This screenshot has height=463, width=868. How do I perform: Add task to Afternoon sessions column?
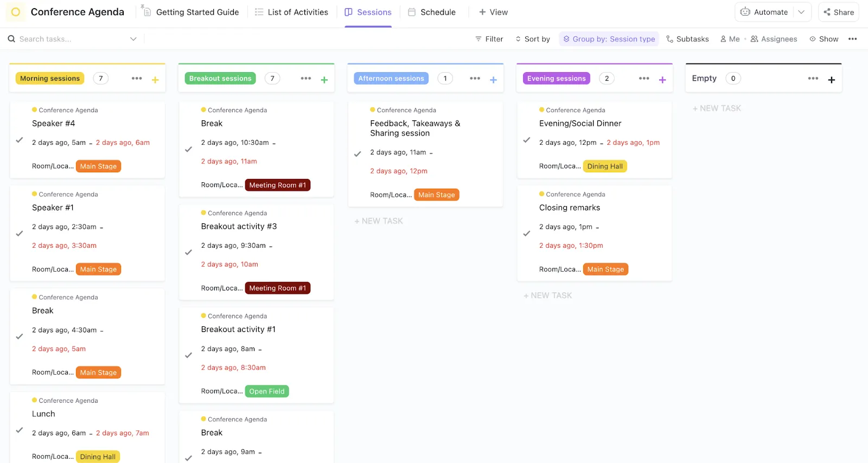pos(494,80)
